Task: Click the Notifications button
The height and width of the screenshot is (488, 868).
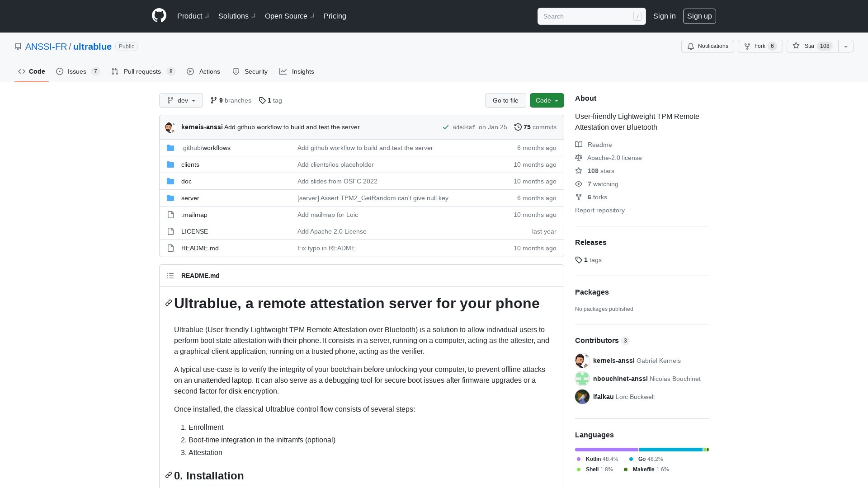Action: pyautogui.click(x=708, y=46)
